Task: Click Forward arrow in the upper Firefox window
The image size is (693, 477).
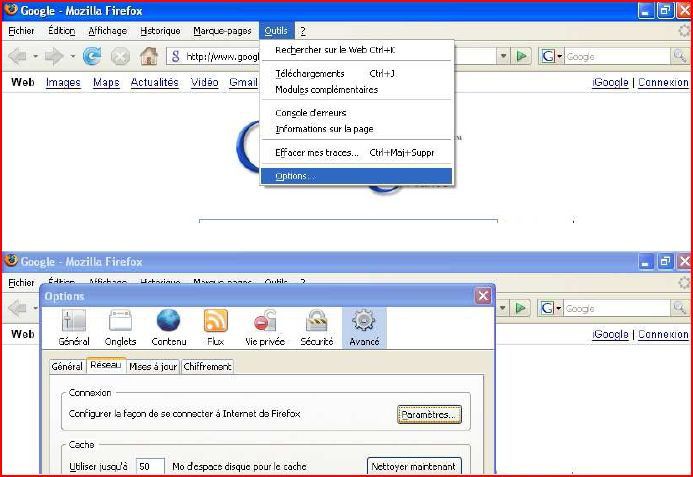Action: (54, 56)
